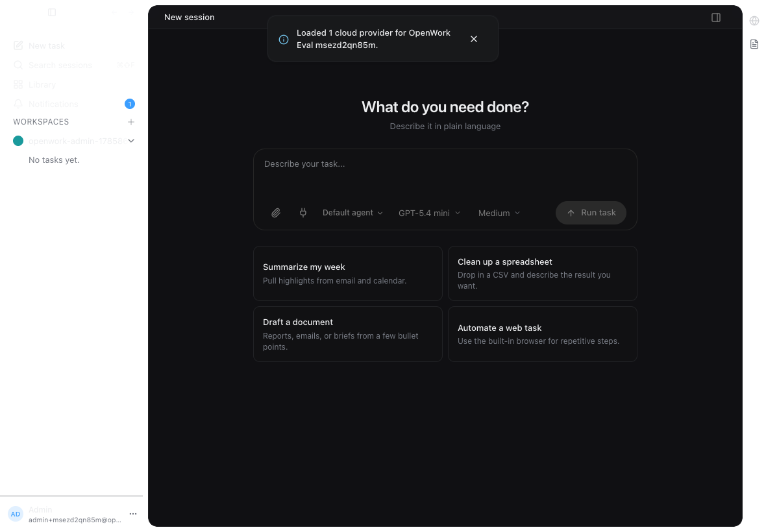Choose the Automate a web task card
The height and width of the screenshot is (532, 766).
coord(542,334)
